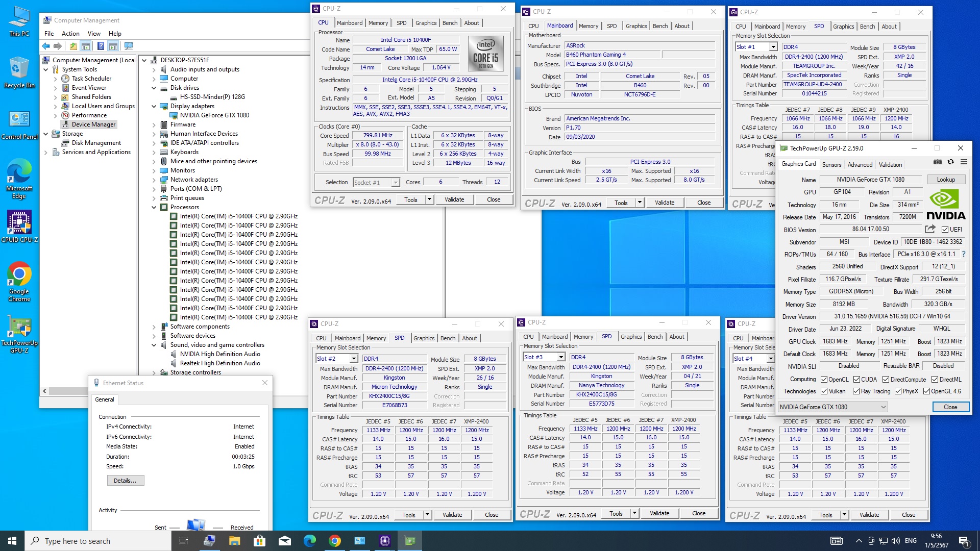
Task: Click Validate in CPU-Z CPU window
Action: [454, 199]
